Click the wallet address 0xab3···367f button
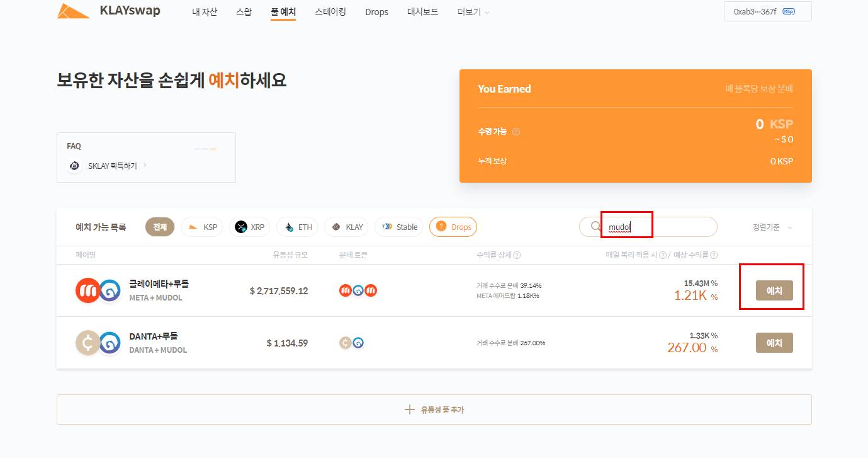This screenshot has height=458, width=868. pyautogui.click(x=768, y=11)
